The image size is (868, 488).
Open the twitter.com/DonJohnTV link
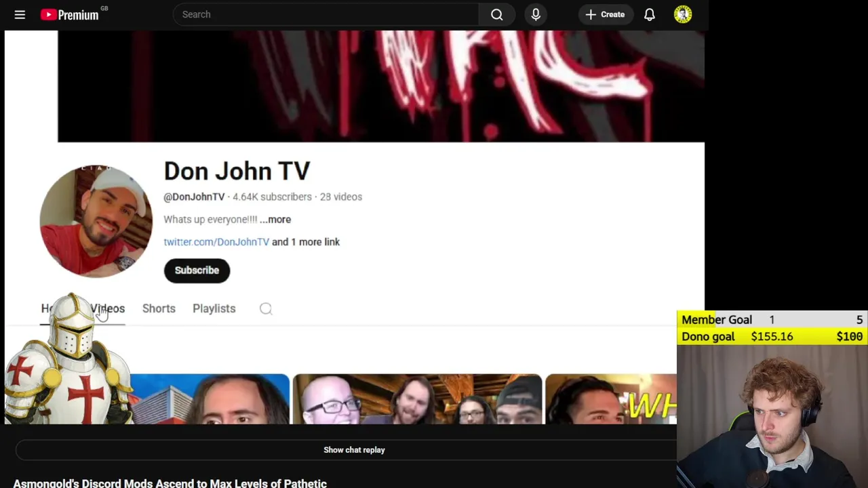(216, 242)
